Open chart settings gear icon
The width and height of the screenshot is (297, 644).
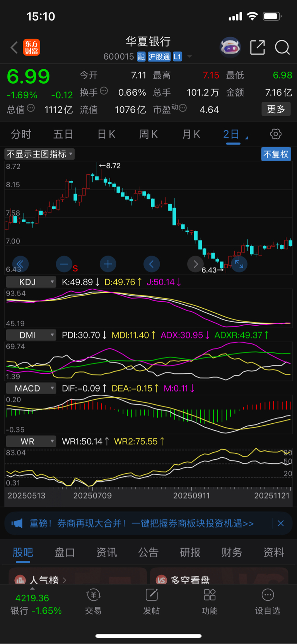pyautogui.click(x=276, y=134)
